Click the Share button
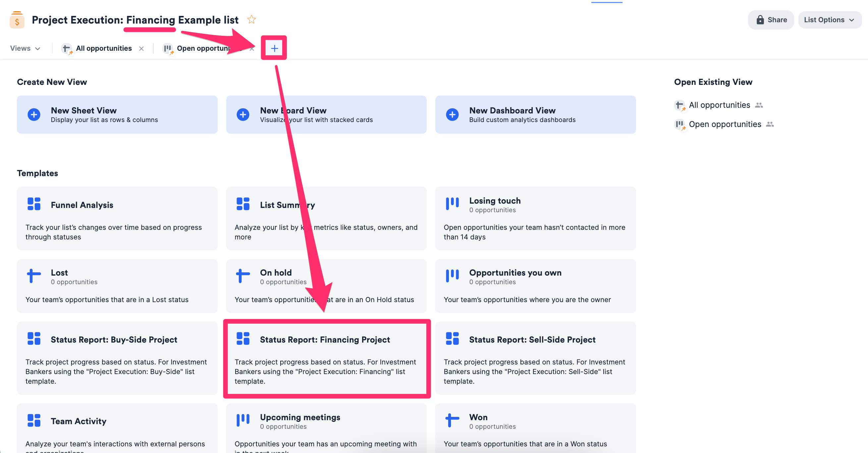Image resolution: width=868 pixels, height=453 pixels. coord(771,20)
